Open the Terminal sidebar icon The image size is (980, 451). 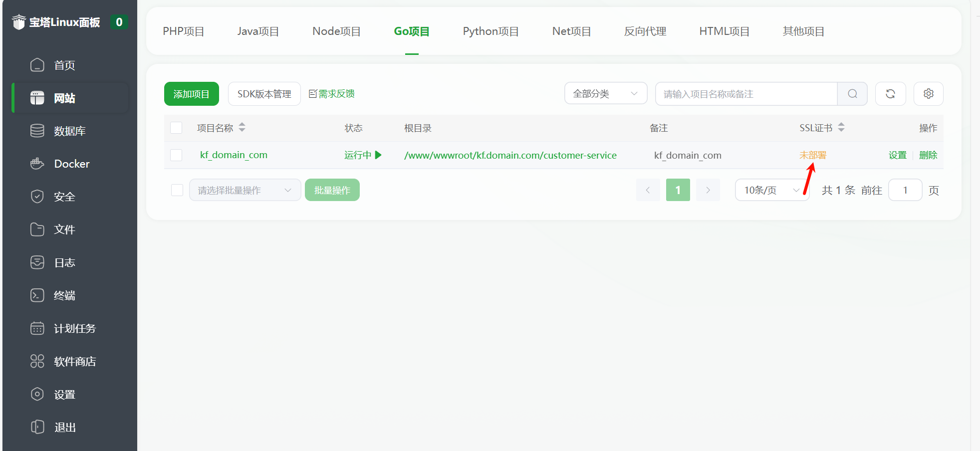37,295
